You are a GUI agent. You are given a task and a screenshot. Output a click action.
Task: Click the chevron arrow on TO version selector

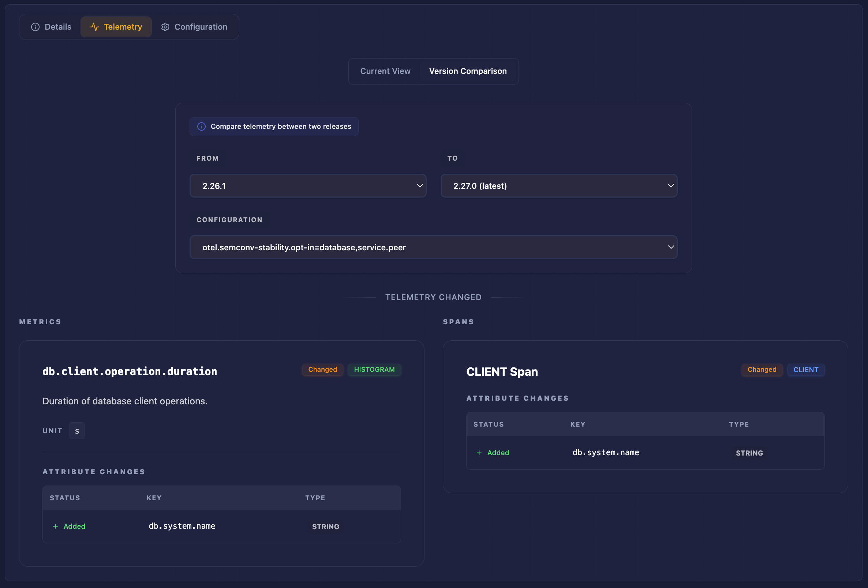(x=671, y=186)
